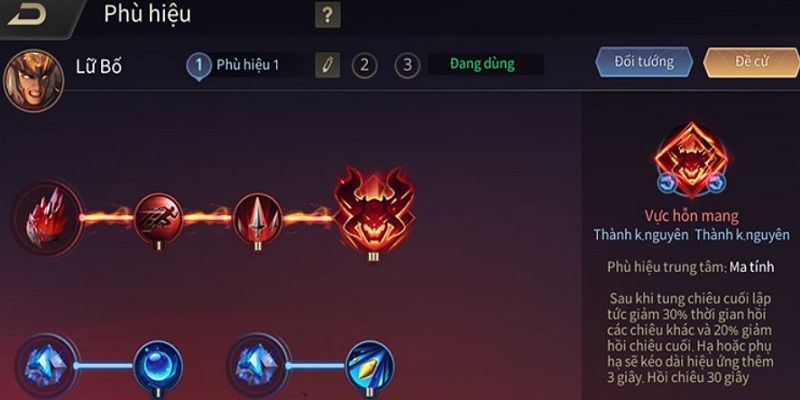Tap the Vực hỗn mang emblem in side panel
800x400 pixels.
[691, 159]
